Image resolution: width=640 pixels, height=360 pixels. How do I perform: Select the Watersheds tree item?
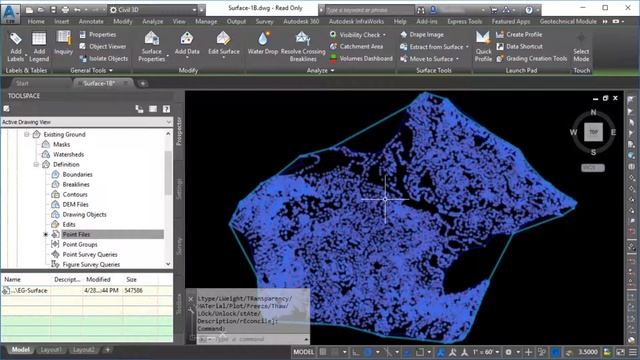pyautogui.click(x=68, y=155)
